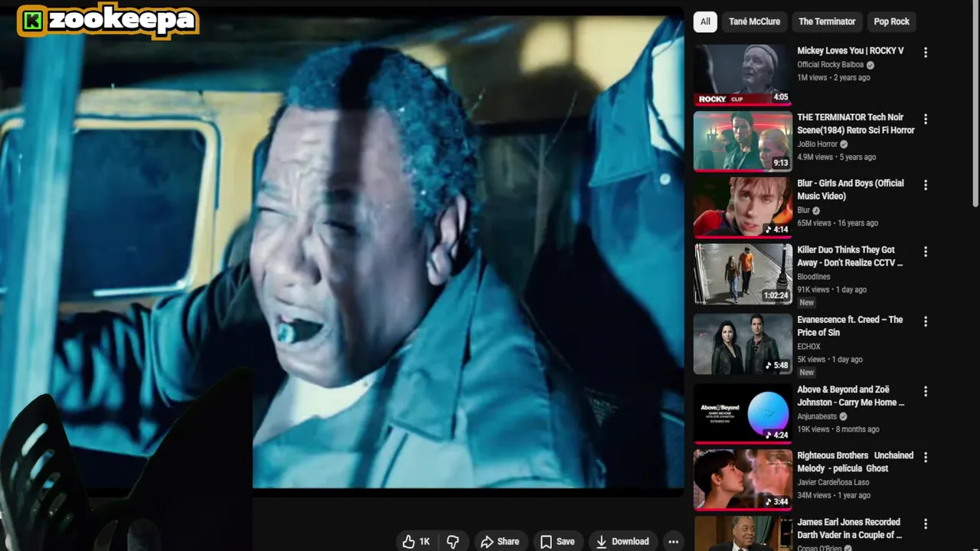This screenshot has height=551, width=980.
Task: Open title Killer Duo Thinks They Got Away
Action: pos(851,256)
